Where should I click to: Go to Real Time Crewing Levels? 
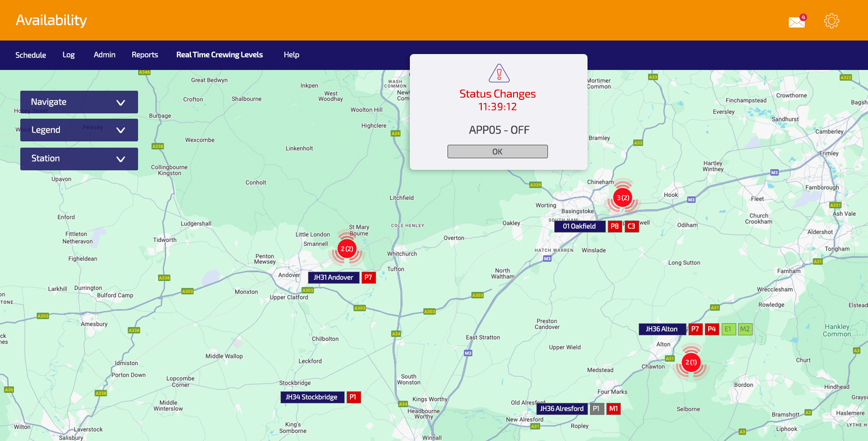(220, 55)
